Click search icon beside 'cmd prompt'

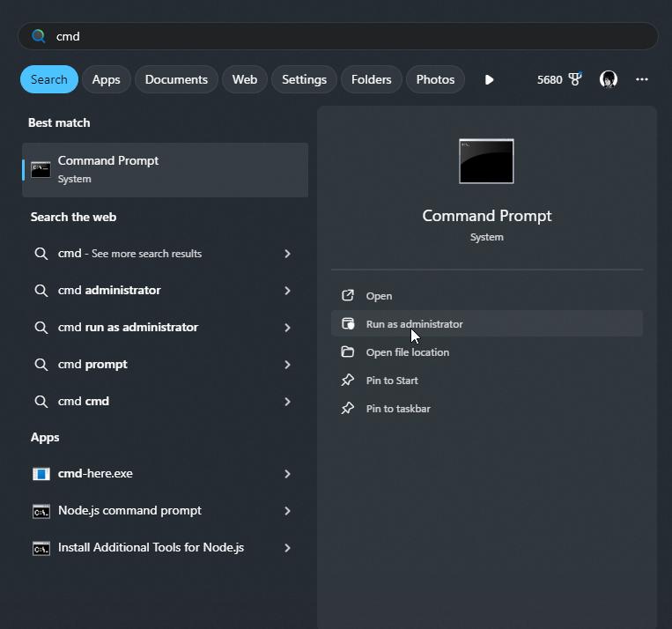41,365
